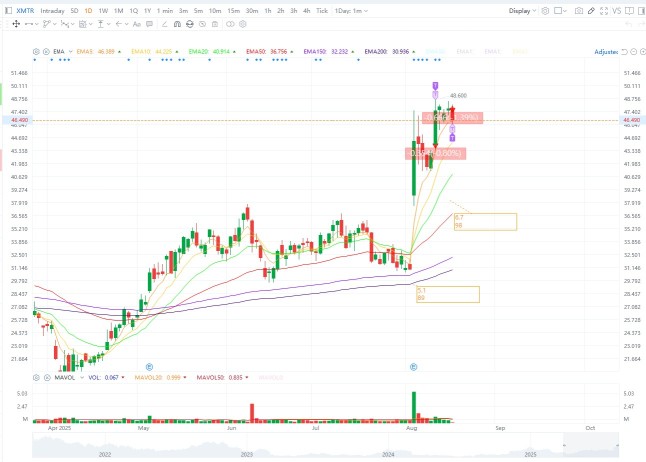Select the 1Y timeframe tab
Viewport: 646px width, 462px height.
point(147,11)
